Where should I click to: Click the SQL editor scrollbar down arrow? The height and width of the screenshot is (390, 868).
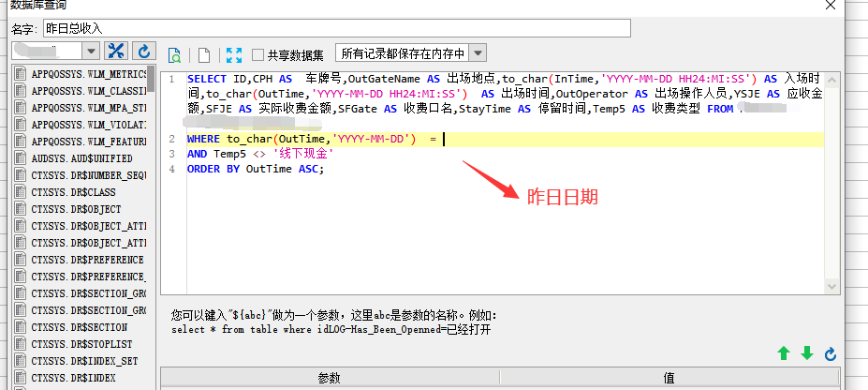point(832,286)
